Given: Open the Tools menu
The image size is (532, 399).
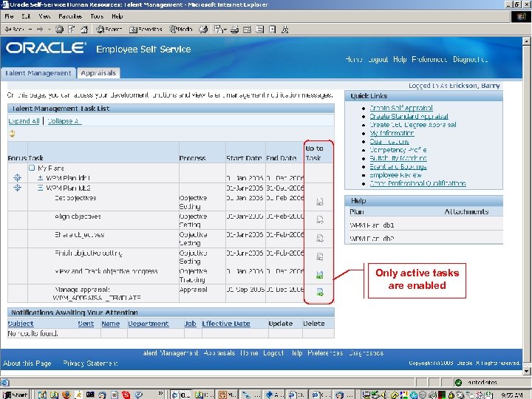Looking at the screenshot, I should pyautogui.click(x=97, y=16).
